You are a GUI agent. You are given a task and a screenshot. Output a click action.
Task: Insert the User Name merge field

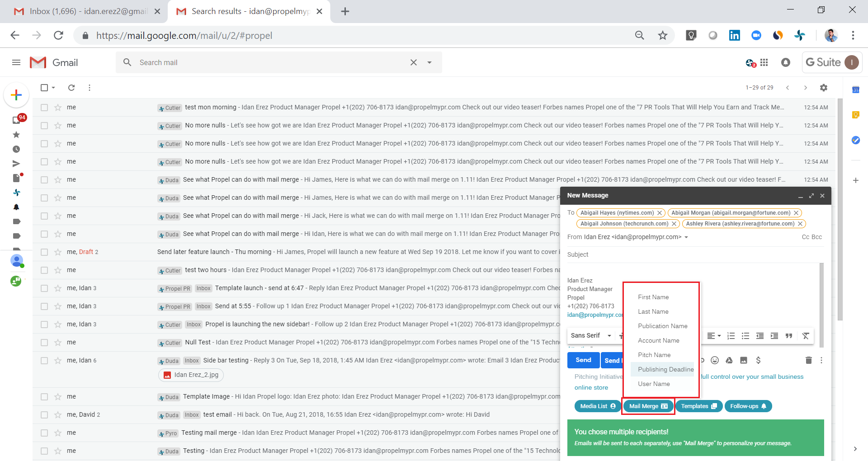654,384
